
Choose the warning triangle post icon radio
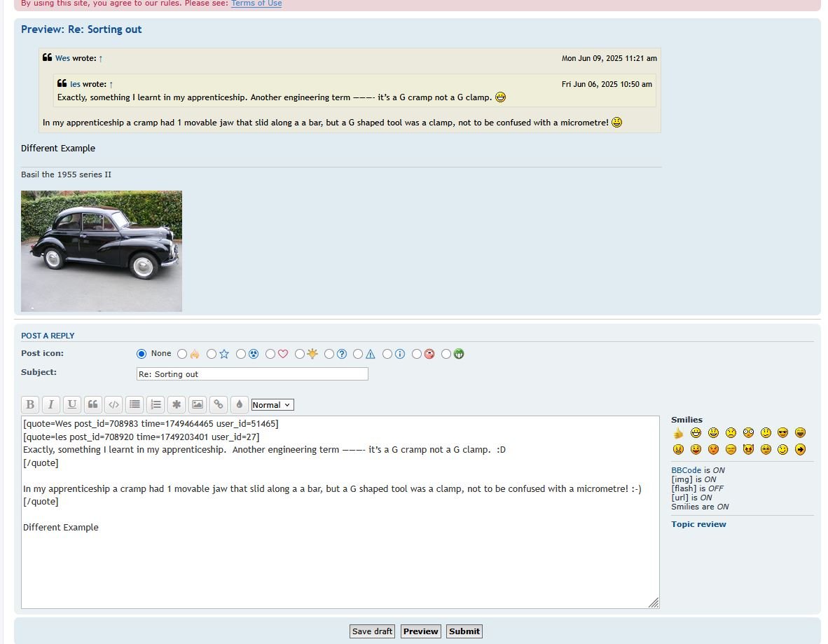click(358, 354)
